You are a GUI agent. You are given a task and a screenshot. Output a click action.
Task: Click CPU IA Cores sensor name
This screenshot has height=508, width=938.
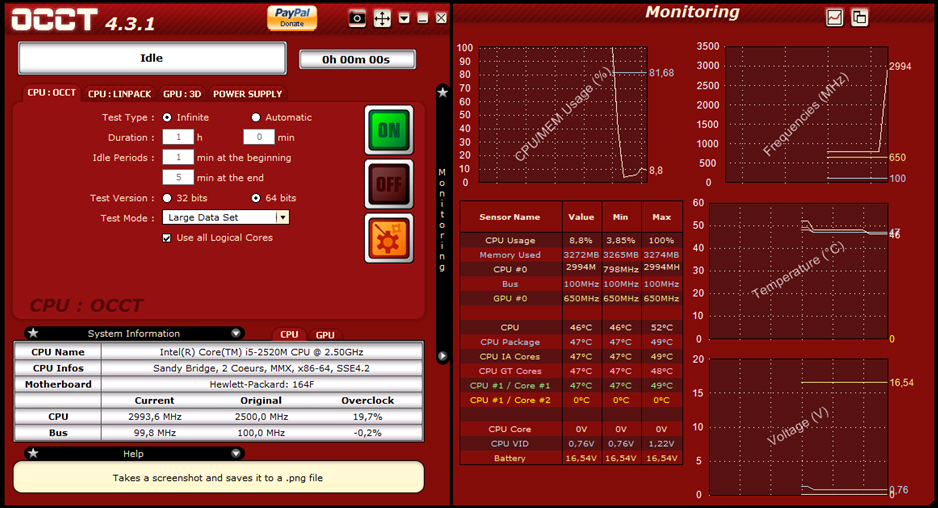coord(510,357)
